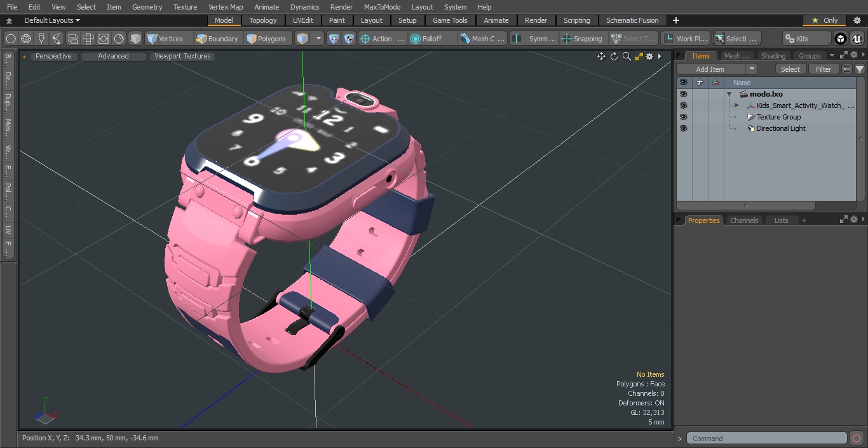Open the Vertex Map menu
The height and width of the screenshot is (448, 868).
(x=226, y=7)
